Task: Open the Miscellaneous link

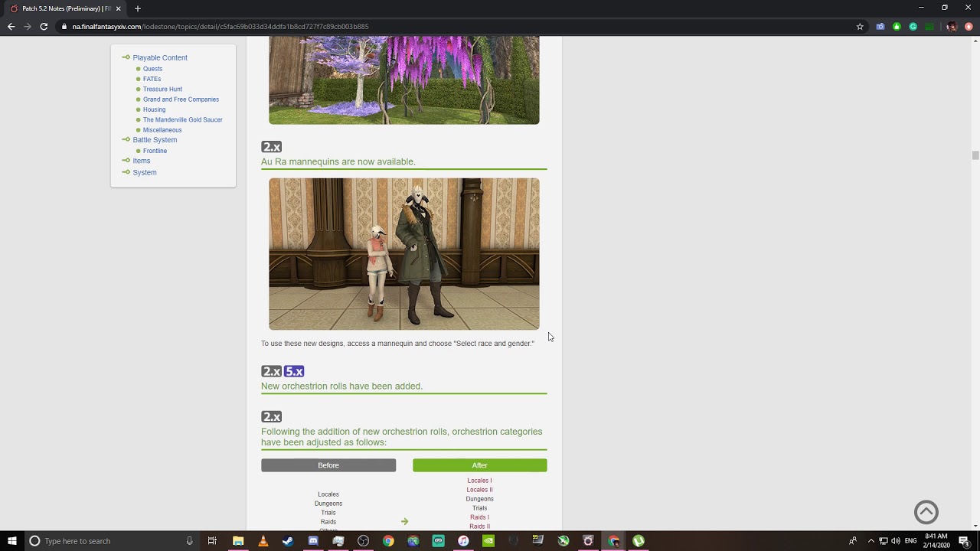Action: point(162,130)
